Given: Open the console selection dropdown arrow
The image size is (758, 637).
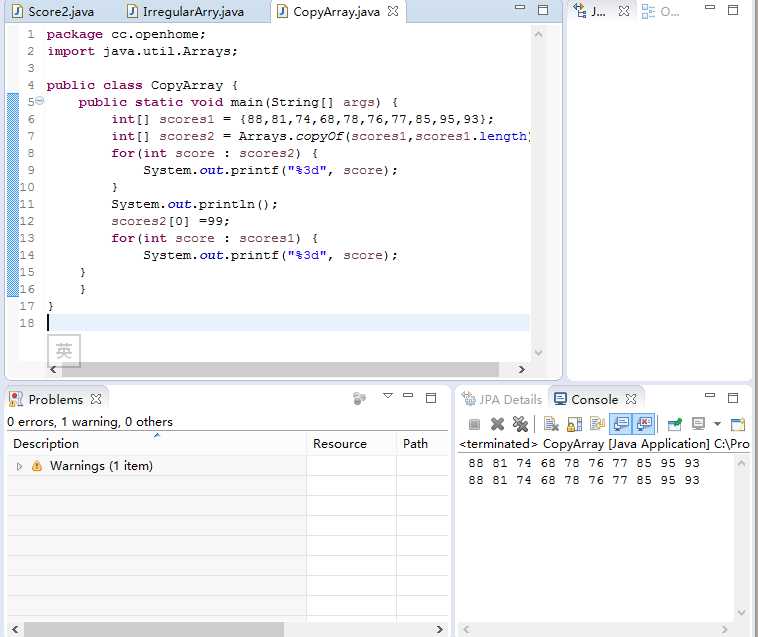Looking at the screenshot, I should 717,424.
